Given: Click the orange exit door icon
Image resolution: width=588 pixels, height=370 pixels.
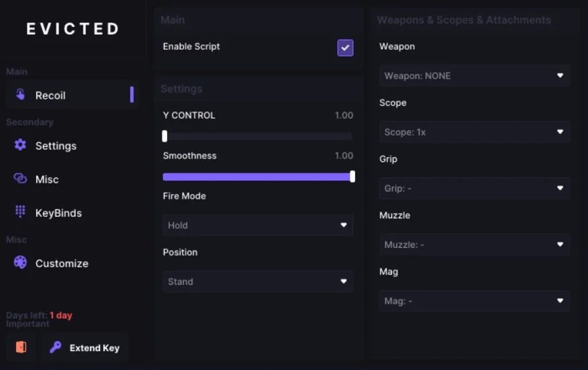Looking at the screenshot, I should click(21, 347).
